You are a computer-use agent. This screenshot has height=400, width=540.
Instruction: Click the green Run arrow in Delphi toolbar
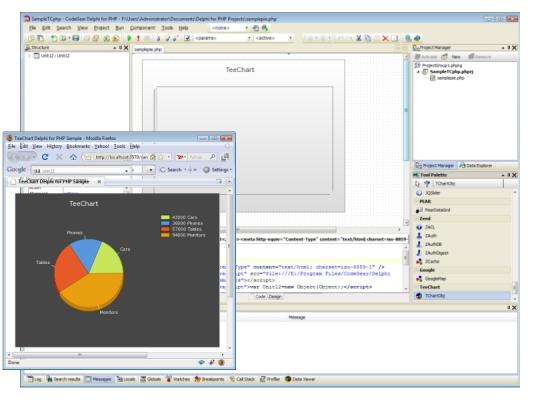[129, 38]
